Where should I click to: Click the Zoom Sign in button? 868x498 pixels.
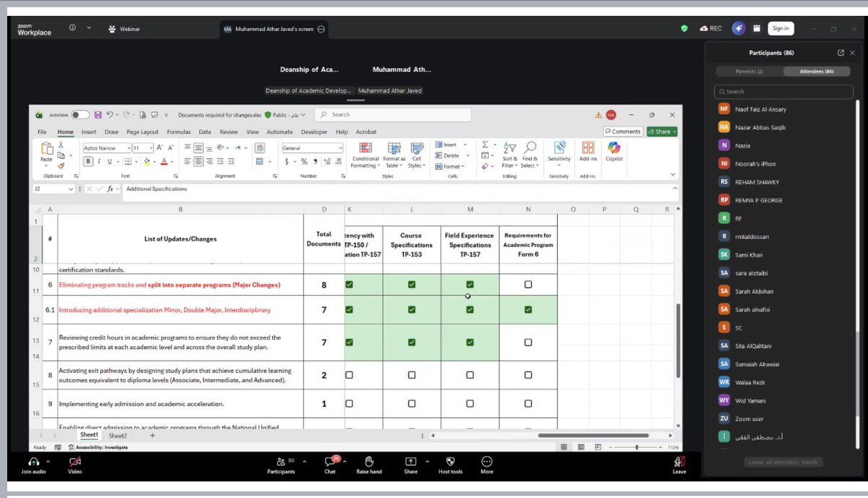tap(780, 28)
